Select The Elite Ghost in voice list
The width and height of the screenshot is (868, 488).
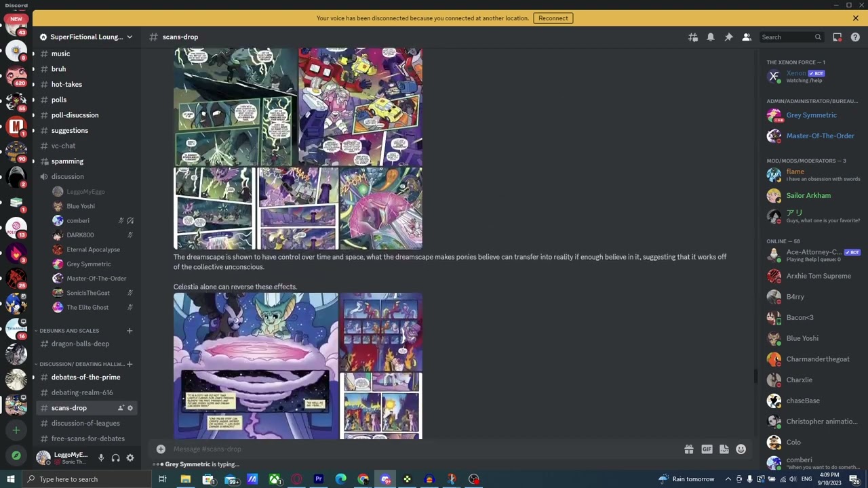[x=93, y=308]
